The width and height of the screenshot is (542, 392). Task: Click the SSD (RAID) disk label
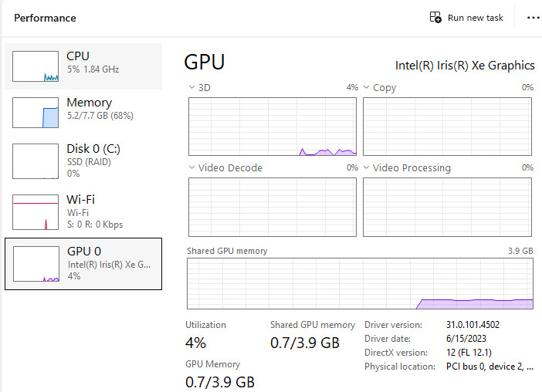coord(90,162)
